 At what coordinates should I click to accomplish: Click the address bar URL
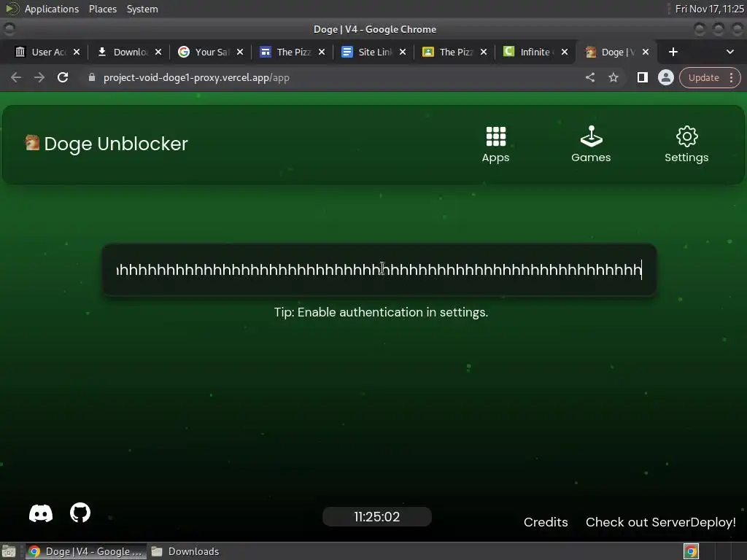point(196,77)
